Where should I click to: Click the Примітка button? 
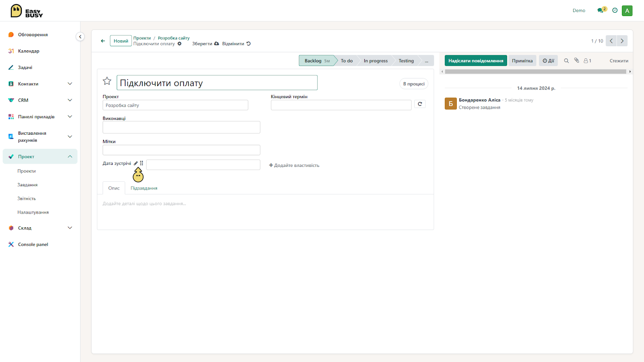522,61
